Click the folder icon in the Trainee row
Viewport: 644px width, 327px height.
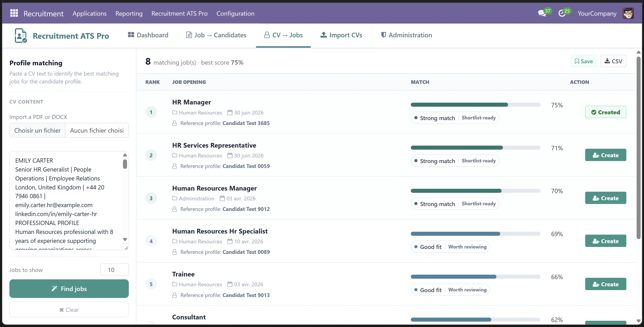click(x=174, y=285)
